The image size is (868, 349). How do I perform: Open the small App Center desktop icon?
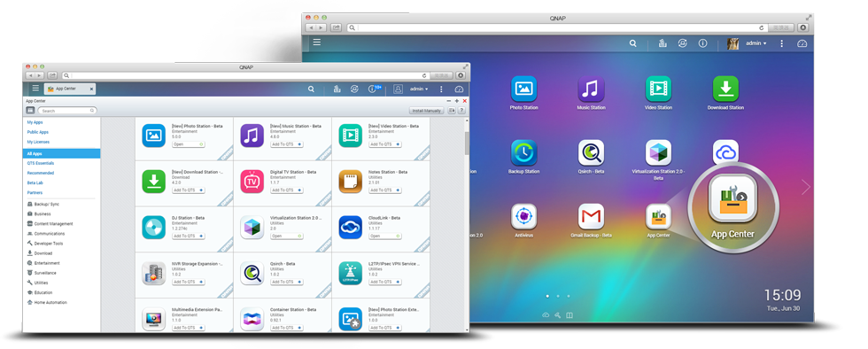click(x=658, y=217)
